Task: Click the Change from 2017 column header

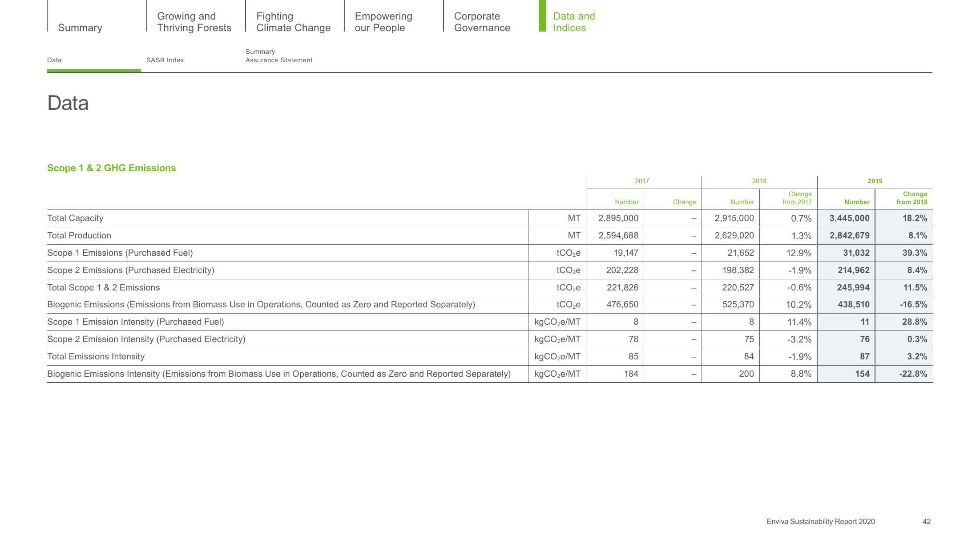Action: (x=797, y=198)
